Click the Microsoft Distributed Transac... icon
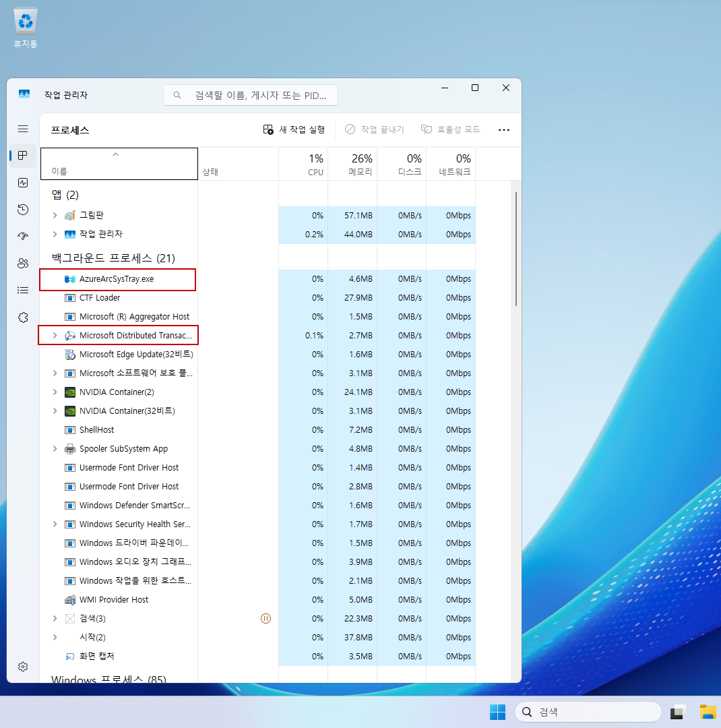 pos(69,336)
